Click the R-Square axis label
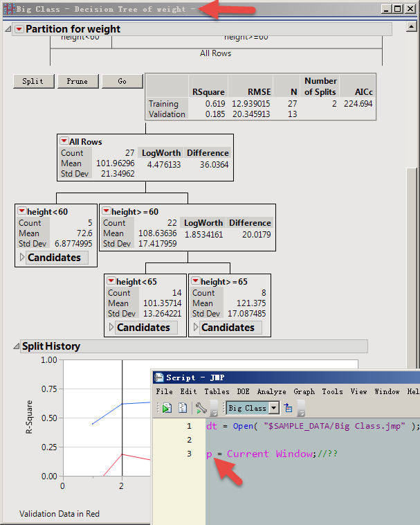Viewport: 420px width, 525px height. tap(29, 417)
